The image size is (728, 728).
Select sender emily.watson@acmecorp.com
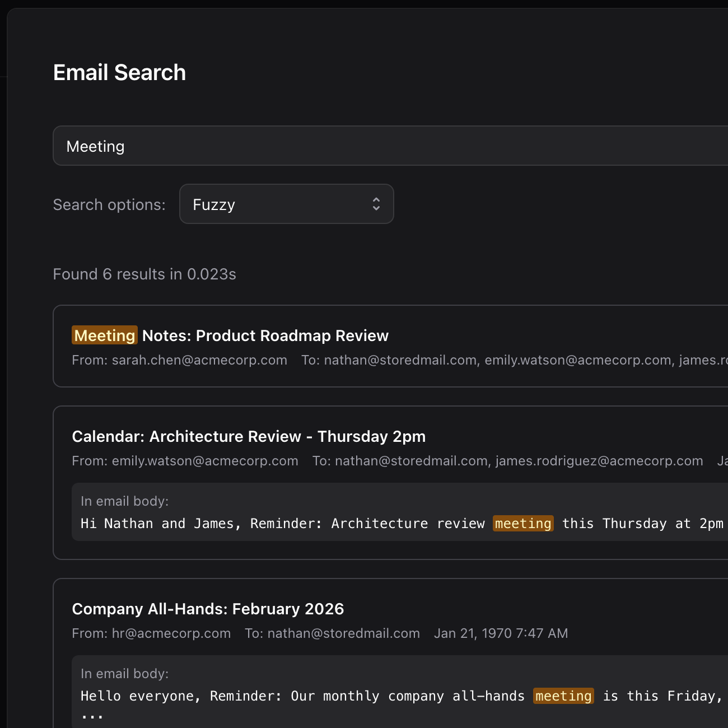click(205, 461)
